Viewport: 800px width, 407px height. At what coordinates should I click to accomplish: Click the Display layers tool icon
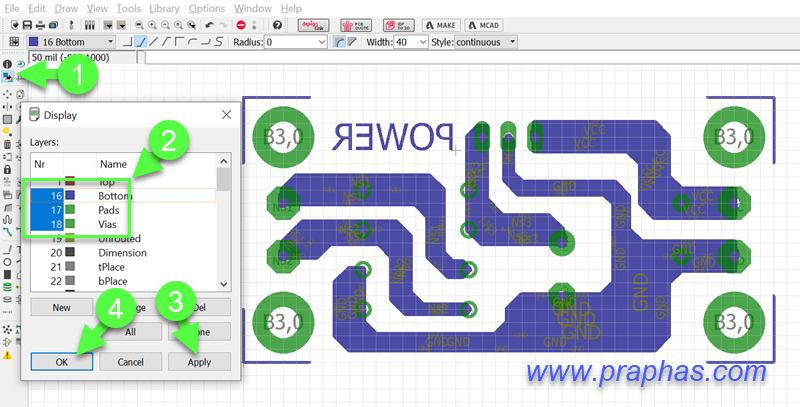(7, 76)
